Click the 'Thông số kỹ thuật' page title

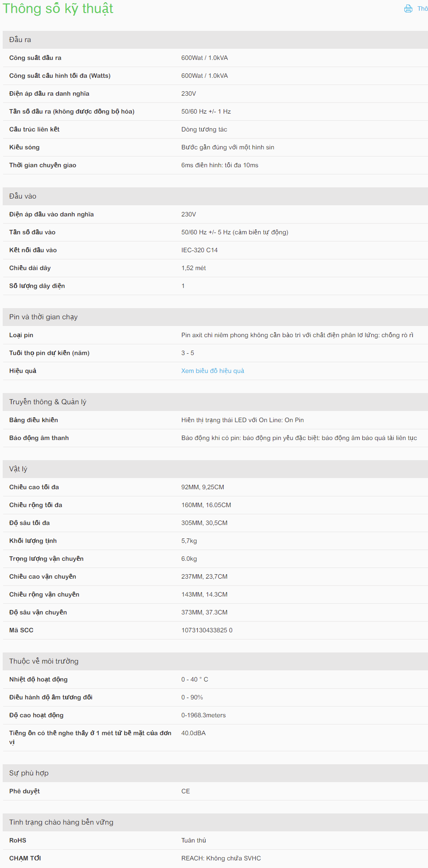(58, 9)
